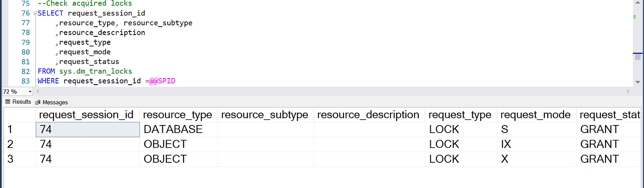Select the request_mode X cell

tap(537, 159)
